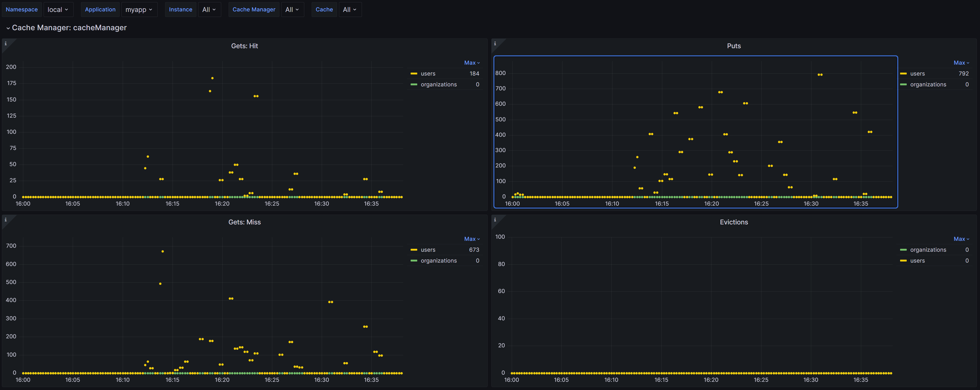Toggle organizations series in Puts legend
980x390 pixels.
click(928, 85)
